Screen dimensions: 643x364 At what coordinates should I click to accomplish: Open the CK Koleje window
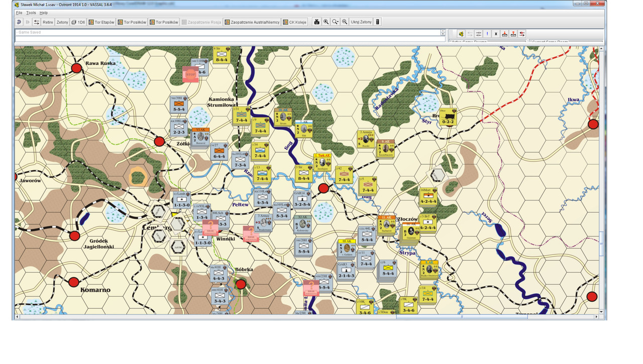(295, 22)
